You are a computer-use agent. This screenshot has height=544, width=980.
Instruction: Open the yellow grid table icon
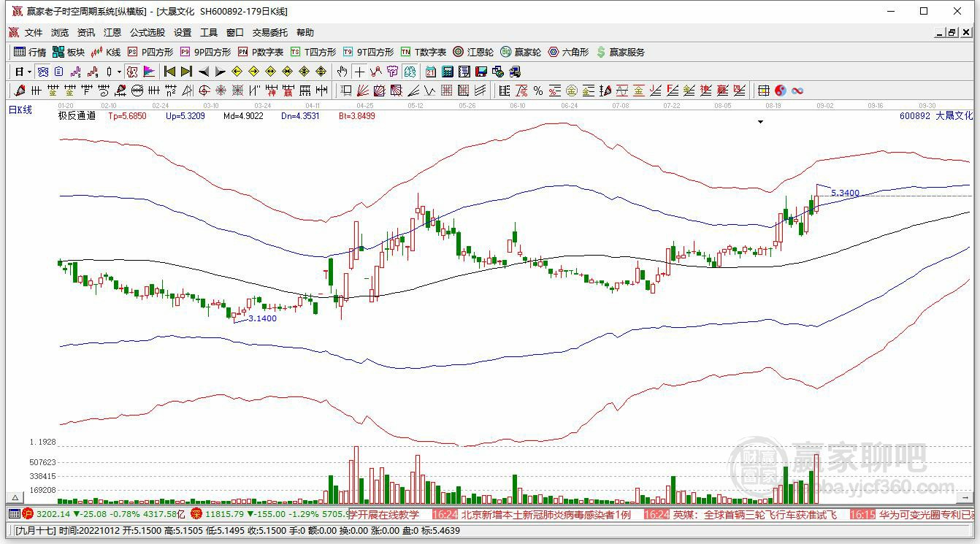pos(764,91)
